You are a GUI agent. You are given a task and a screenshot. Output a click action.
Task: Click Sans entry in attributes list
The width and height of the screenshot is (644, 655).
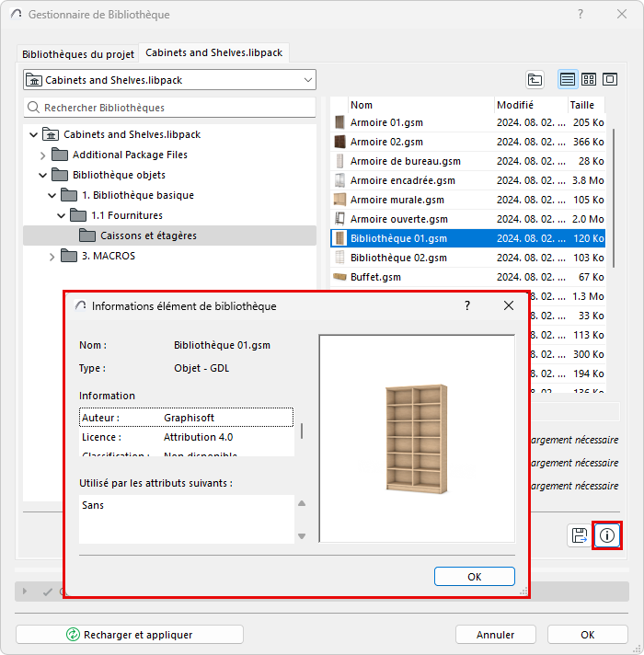click(93, 505)
